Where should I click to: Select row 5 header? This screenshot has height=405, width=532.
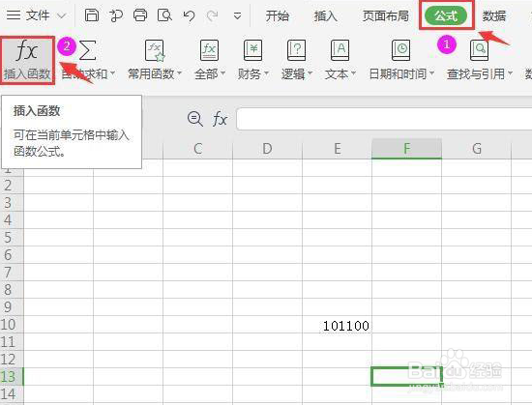(12, 237)
